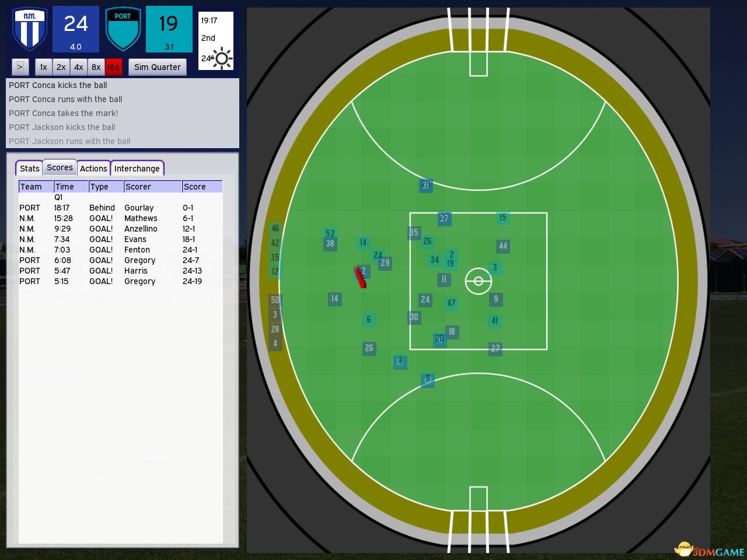Open the Interchange tab
The width and height of the screenshot is (747, 560).
(137, 169)
